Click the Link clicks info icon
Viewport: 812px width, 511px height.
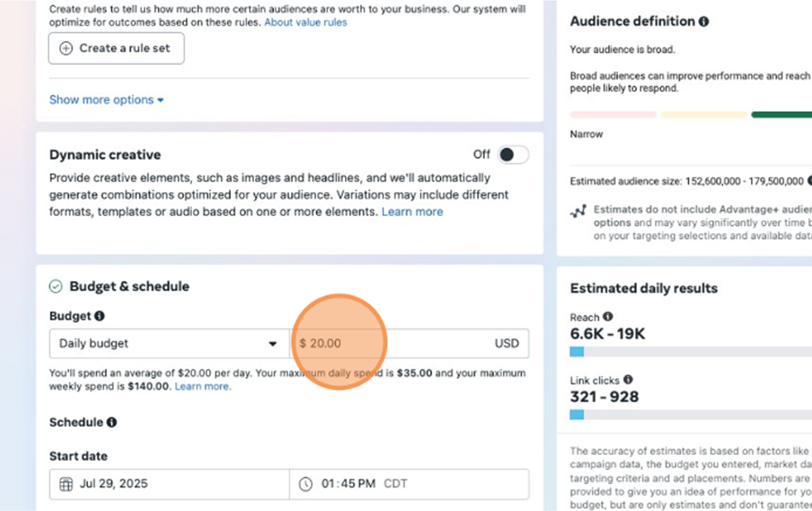[628, 380]
